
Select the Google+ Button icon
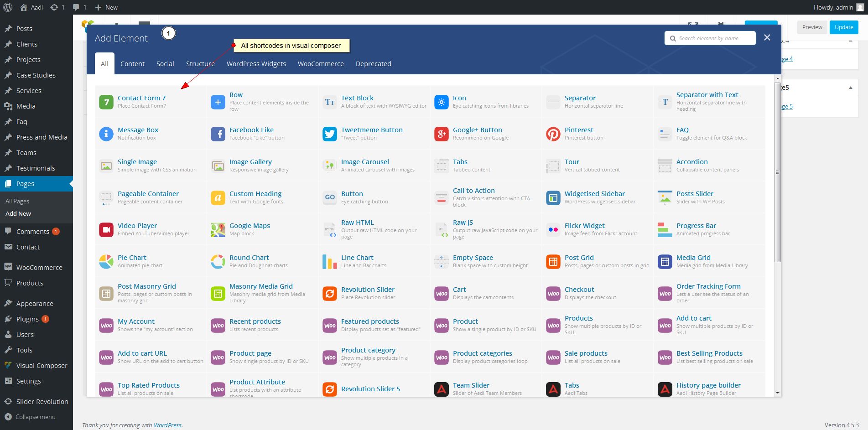[442, 134]
